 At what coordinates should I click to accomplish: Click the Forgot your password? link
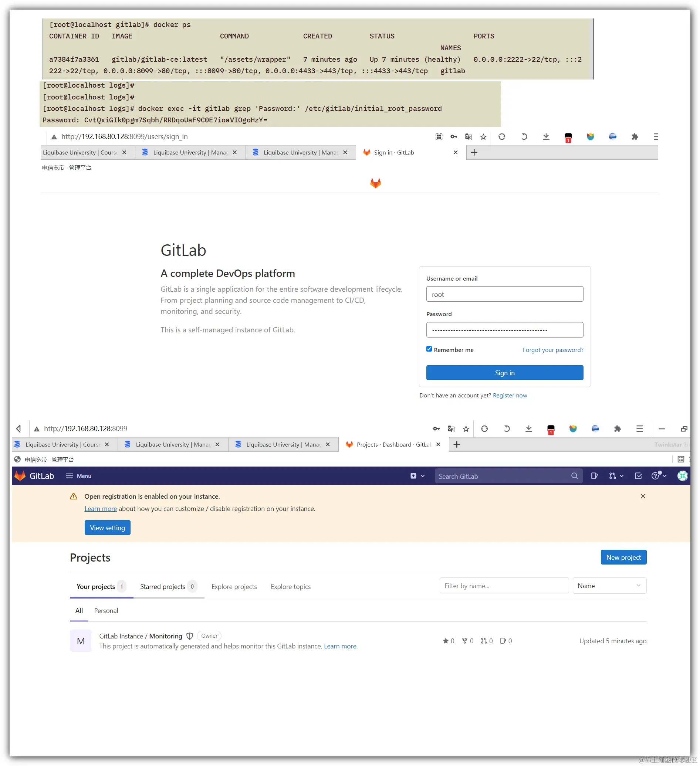click(x=553, y=350)
